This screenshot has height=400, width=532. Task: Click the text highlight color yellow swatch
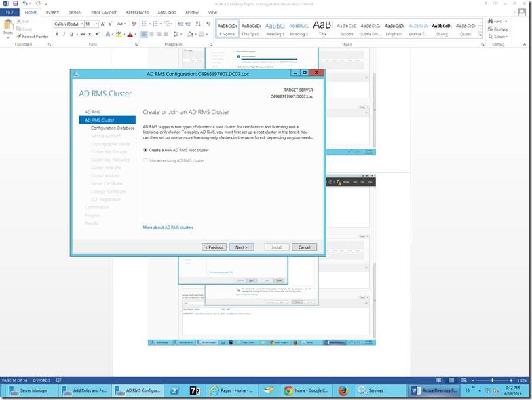[x=118, y=34]
